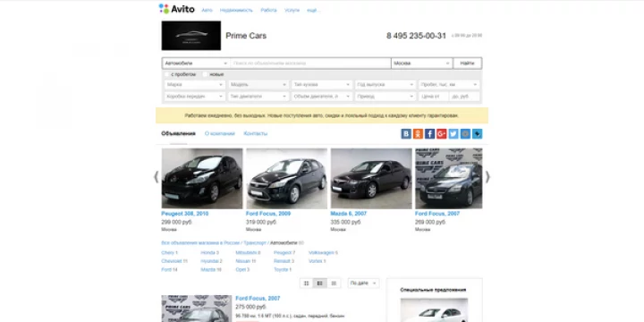
Task: Share the page on Facebook
Action: coord(429,133)
